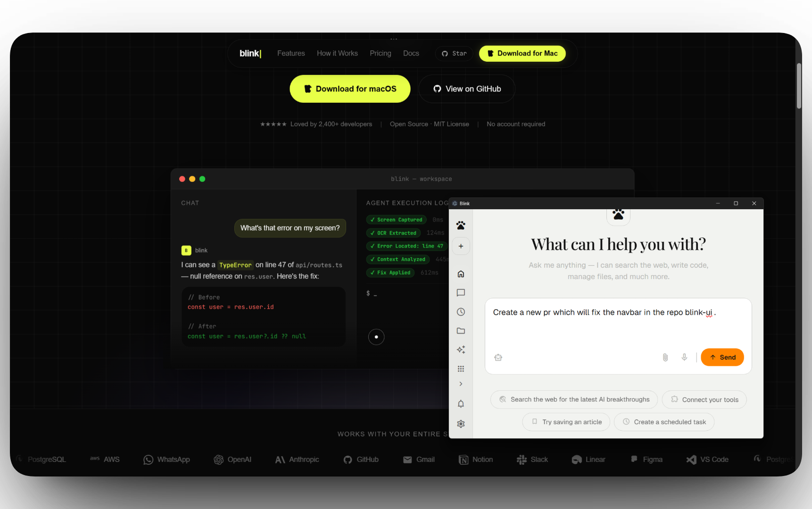Image resolution: width=812 pixels, height=509 pixels.
Task: Open history clock icon in Blink sidebar
Action: (461, 312)
